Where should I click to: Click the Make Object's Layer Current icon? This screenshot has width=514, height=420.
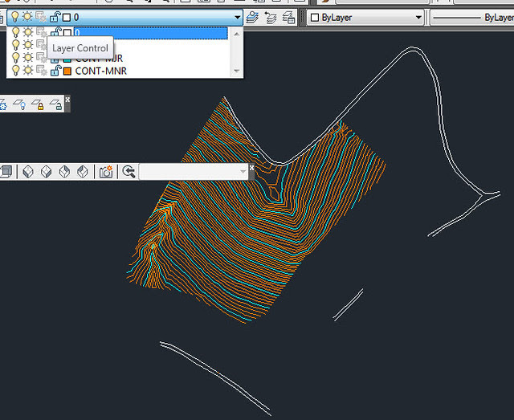tap(253, 17)
